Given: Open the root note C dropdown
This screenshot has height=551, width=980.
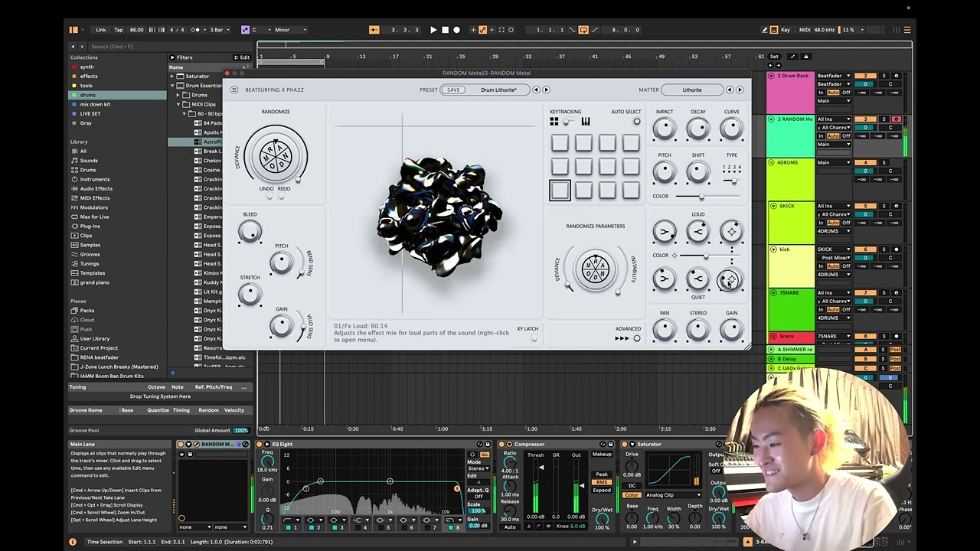Looking at the screenshot, I should click(260, 30).
